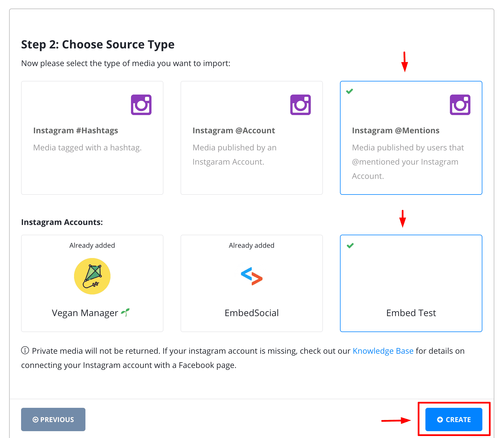Click the Instagram icon in @Account card
This screenshot has width=504, height=438.
coord(300,105)
